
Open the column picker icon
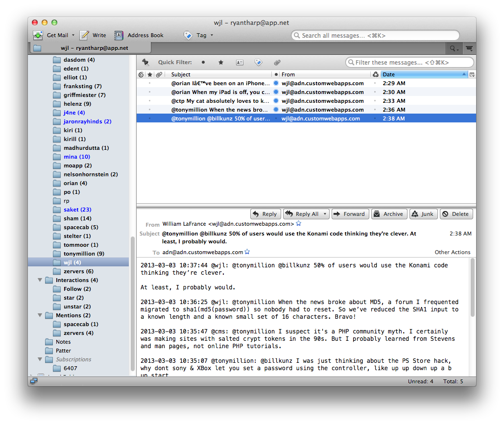pos(472,74)
